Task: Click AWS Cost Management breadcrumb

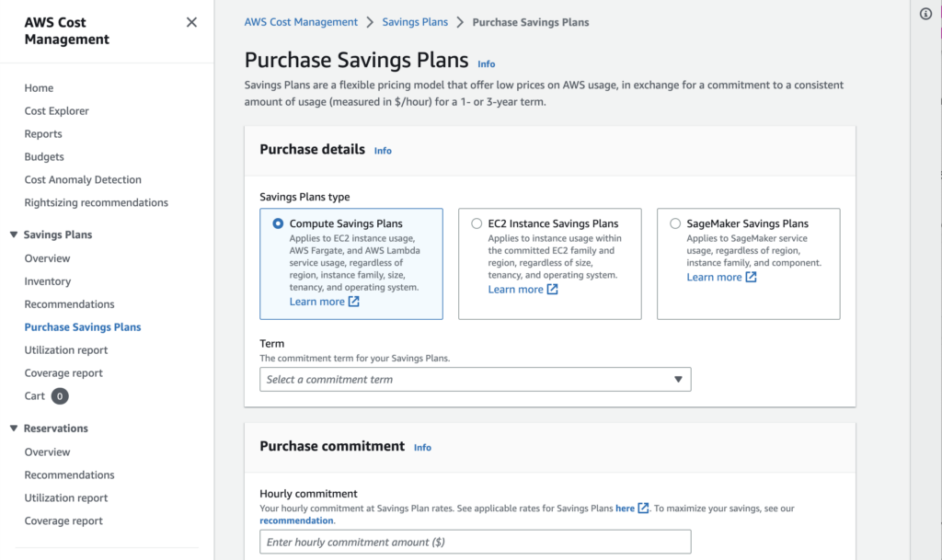Action: (x=301, y=22)
